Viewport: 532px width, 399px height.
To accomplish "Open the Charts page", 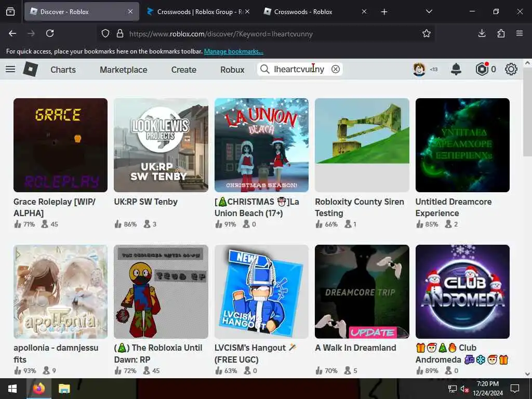I will [x=63, y=70].
